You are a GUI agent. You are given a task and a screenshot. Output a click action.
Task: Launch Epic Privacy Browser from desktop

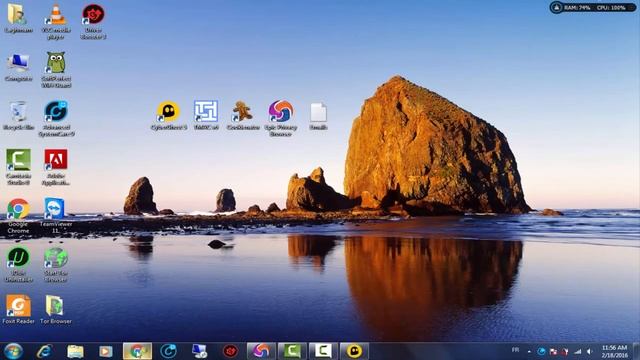[x=280, y=119]
